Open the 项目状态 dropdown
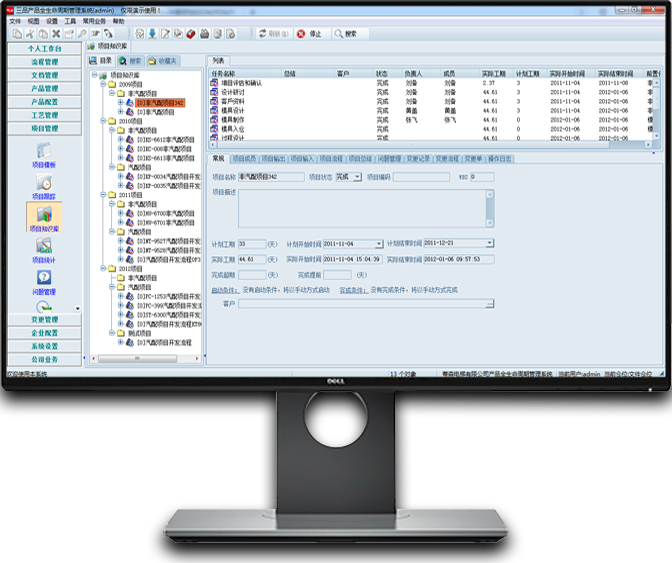 [359, 177]
